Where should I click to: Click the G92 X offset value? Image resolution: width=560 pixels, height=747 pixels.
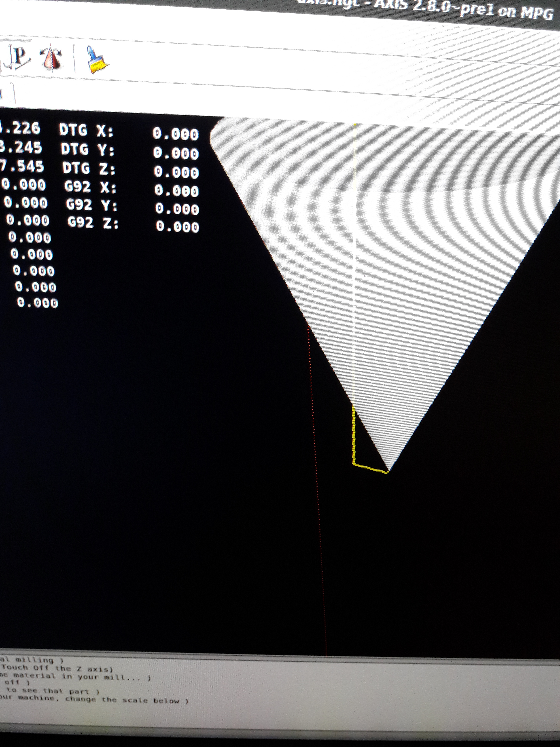(177, 191)
